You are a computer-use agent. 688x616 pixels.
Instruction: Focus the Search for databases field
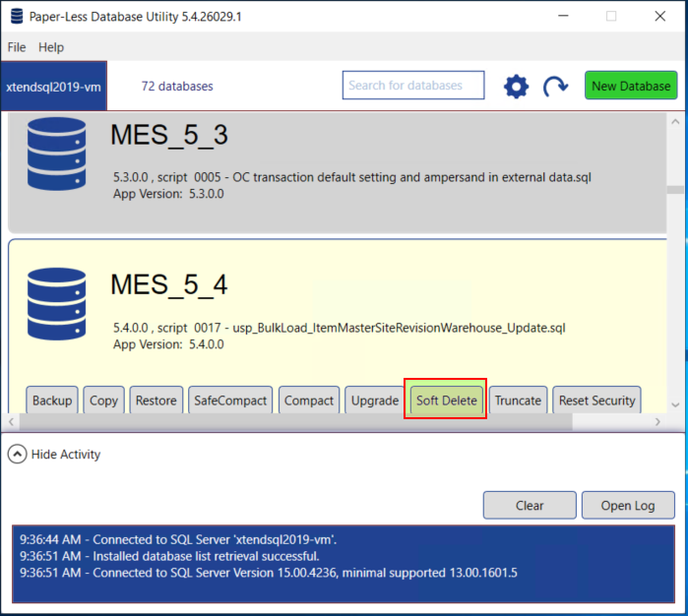[x=413, y=85]
